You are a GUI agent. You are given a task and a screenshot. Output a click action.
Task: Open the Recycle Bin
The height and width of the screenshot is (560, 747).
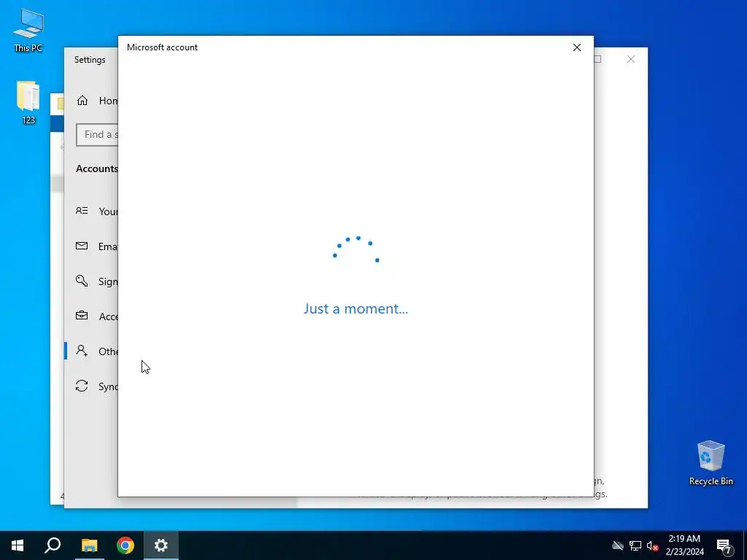pos(711,463)
